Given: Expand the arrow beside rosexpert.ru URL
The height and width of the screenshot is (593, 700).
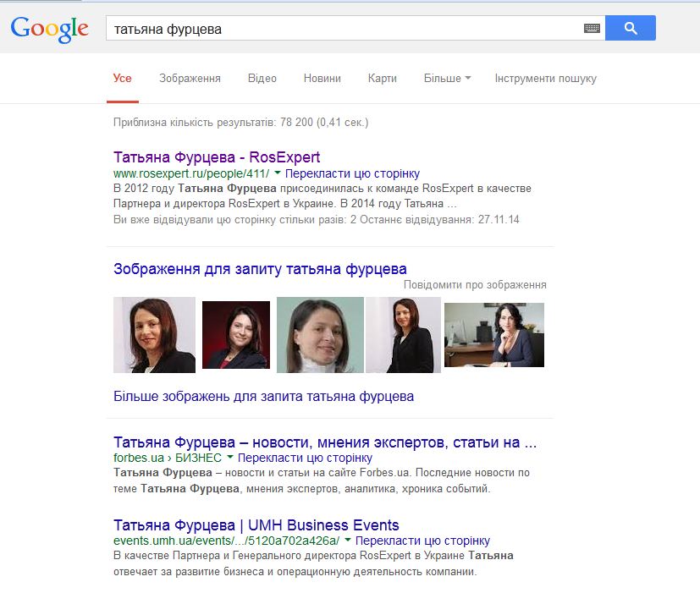Looking at the screenshot, I should coord(278,173).
